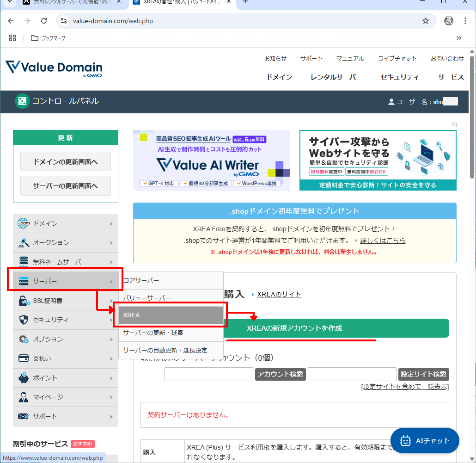
Task: Open the AIチャット assistant
Action: 424,440
